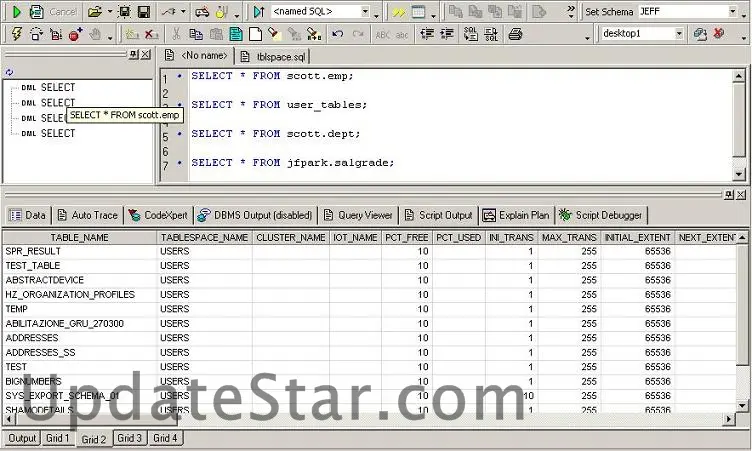
Task: Open the Script Debugger tab
Action: 600,215
